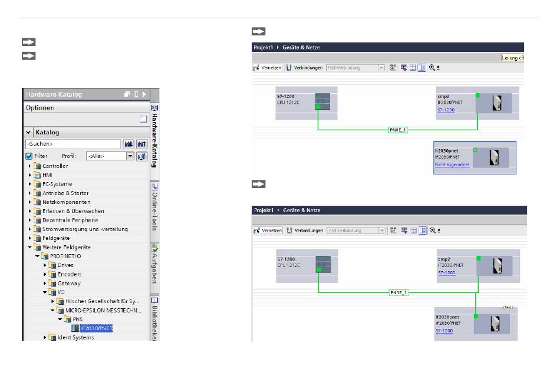Click the Optionen section header
This screenshot has width=560, height=392.
tap(87, 108)
